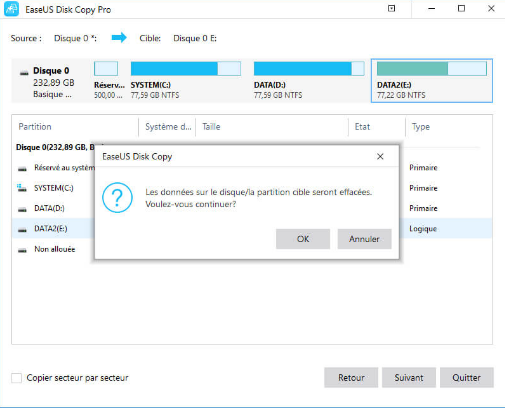Click Primaire type in the SYSTEM(C:) row
The width and height of the screenshot is (505, 408).
(x=423, y=188)
